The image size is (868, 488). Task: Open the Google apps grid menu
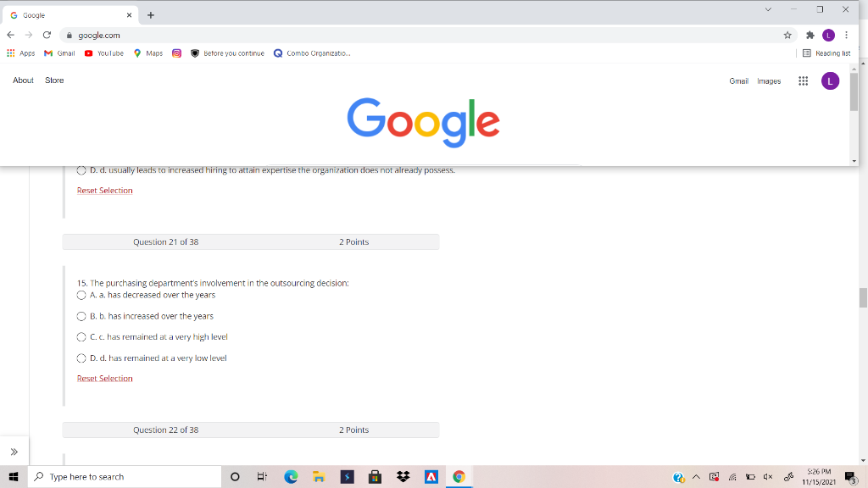click(x=803, y=80)
